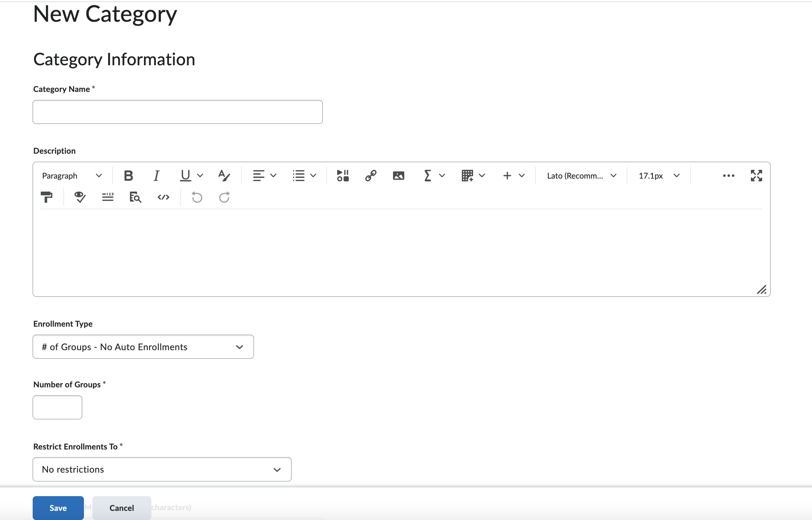Insert an image into the description
Screen dimensions: 812x520
[398, 175]
